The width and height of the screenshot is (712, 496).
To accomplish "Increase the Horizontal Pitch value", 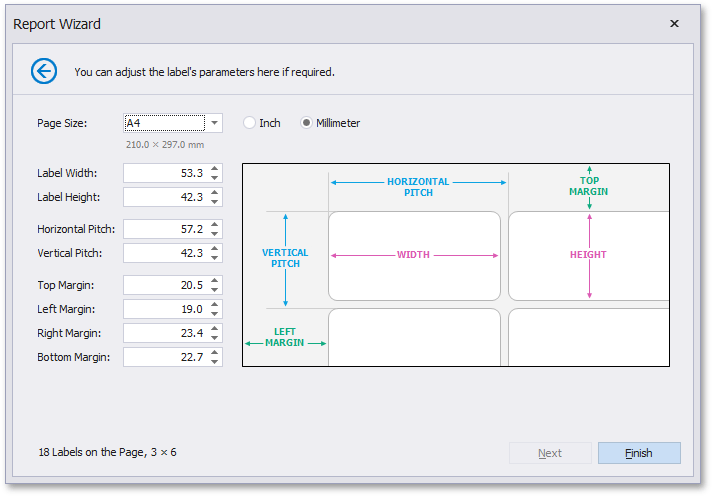I will click(x=214, y=225).
